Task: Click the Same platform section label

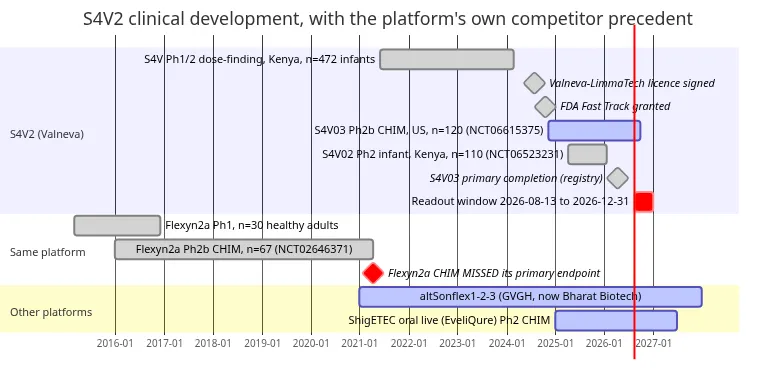Action: tap(48, 252)
